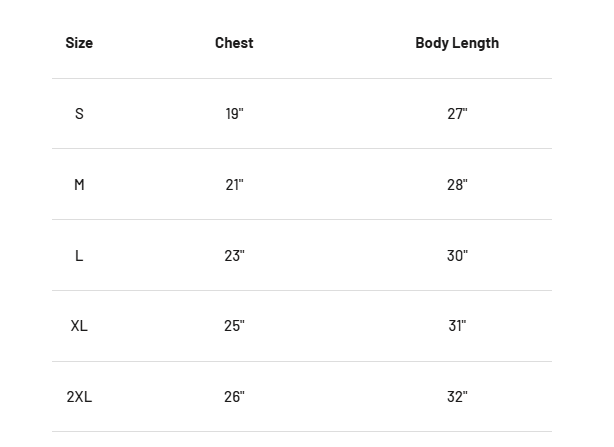Select the 2XL size cell
This screenshot has height=447, width=614.
click(79, 396)
